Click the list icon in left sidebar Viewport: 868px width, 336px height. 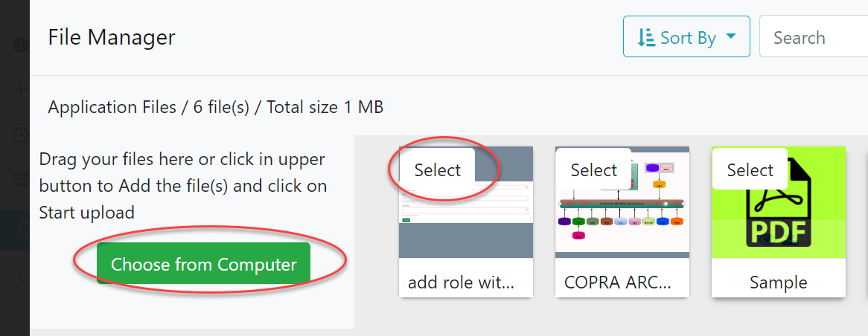pos(19,178)
